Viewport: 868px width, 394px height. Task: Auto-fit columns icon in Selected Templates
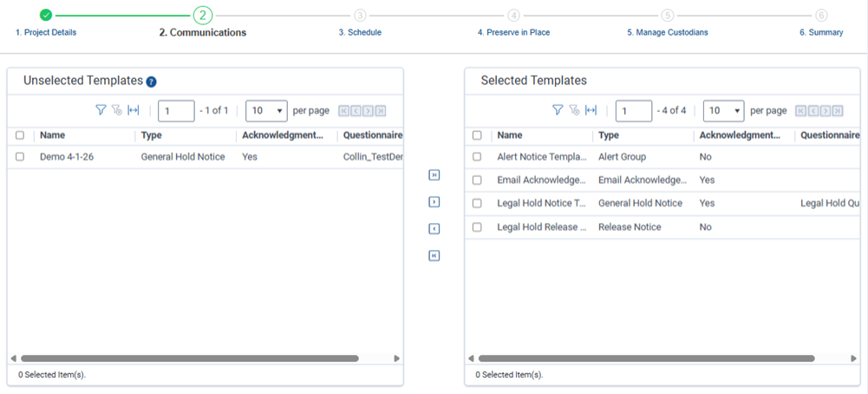591,110
